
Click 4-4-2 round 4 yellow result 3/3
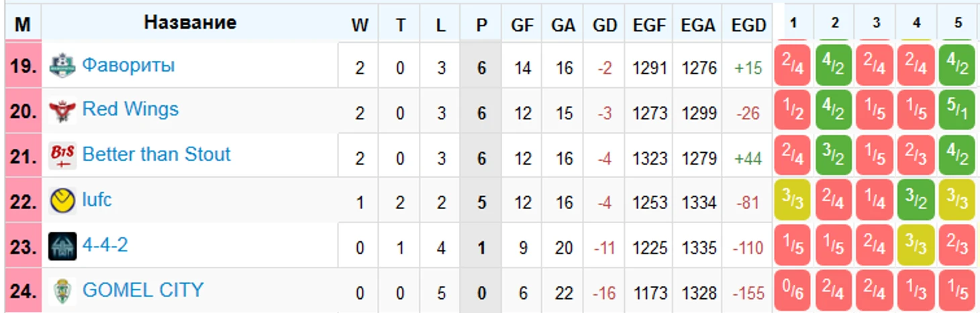point(916,247)
